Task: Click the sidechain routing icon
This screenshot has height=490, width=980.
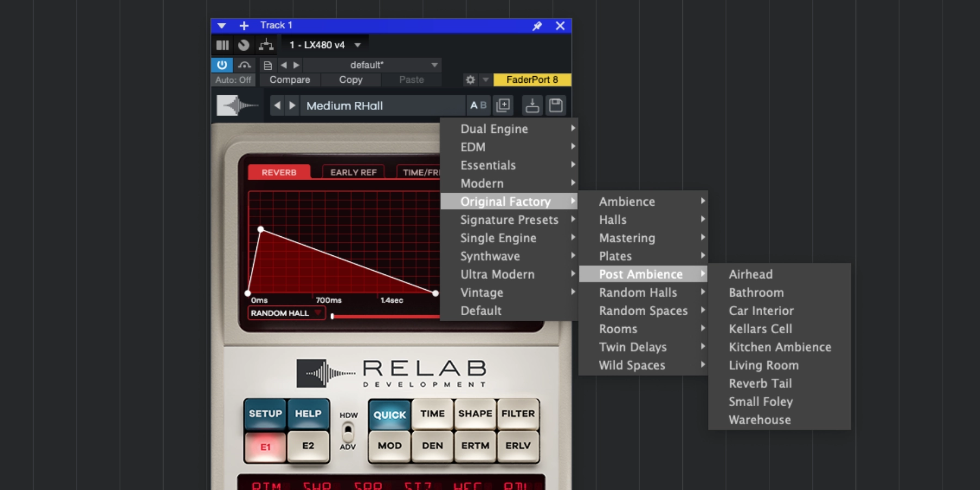Action: coord(266,45)
